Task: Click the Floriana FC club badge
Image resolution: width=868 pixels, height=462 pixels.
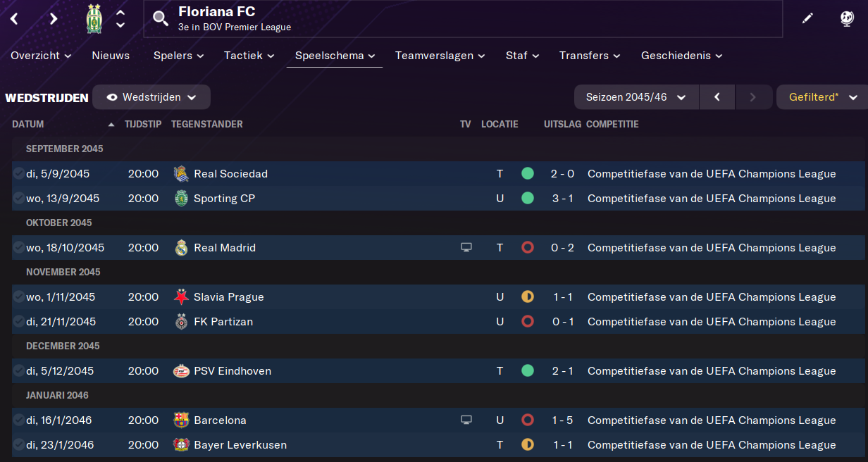Action: click(94, 19)
